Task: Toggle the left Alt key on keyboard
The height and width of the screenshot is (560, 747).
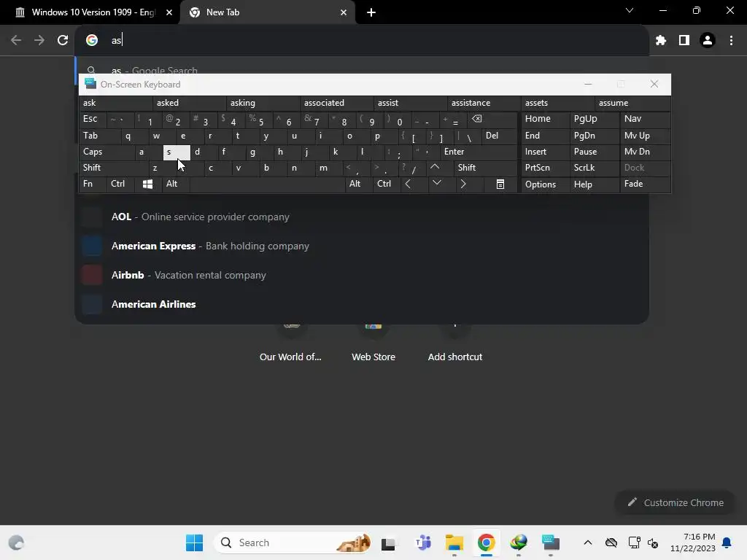Action: [x=176, y=184]
